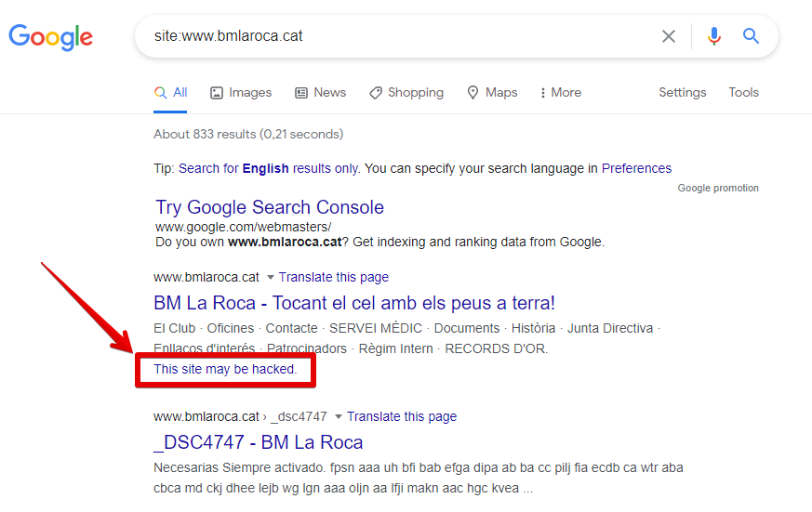
Task: Open '_DSC4747 - BM La Roca' result
Action: pyautogui.click(x=259, y=442)
